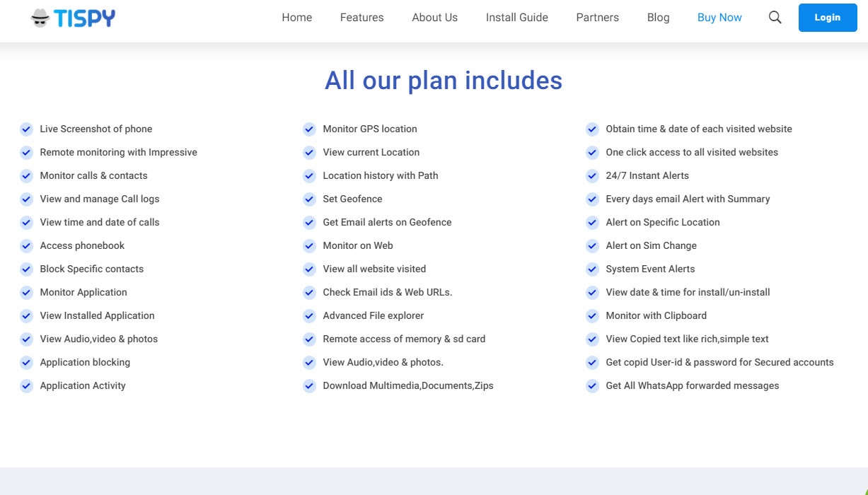Click checkmark icon beside Live Screenshot of phone
This screenshot has width=868, height=495.
point(26,129)
